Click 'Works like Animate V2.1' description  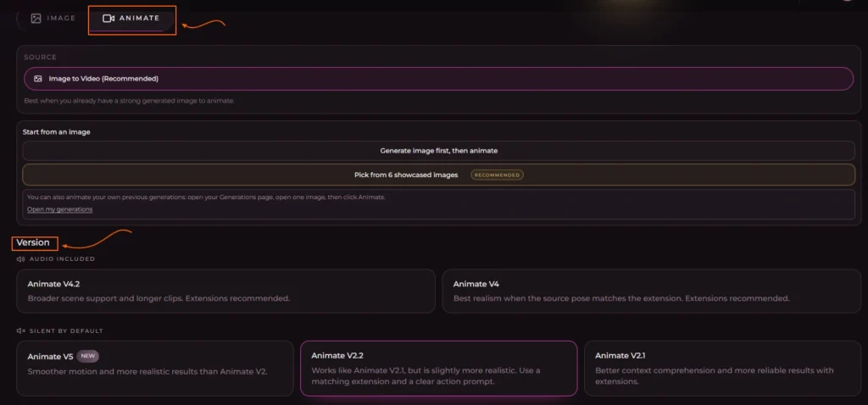(x=426, y=375)
